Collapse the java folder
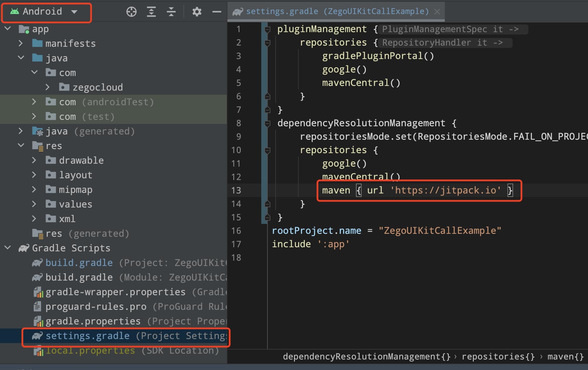 (x=21, y=58)
